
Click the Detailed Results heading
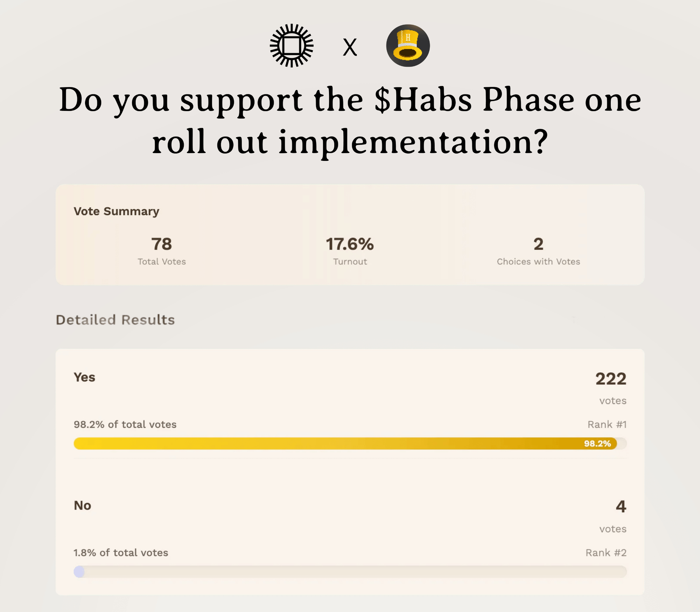click(115, 320)
